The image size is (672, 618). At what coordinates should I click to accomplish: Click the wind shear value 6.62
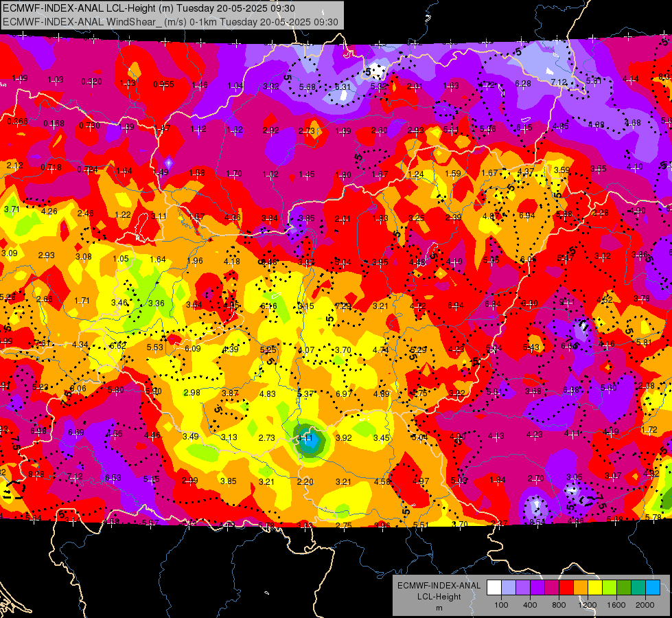(x=118, y=345)
